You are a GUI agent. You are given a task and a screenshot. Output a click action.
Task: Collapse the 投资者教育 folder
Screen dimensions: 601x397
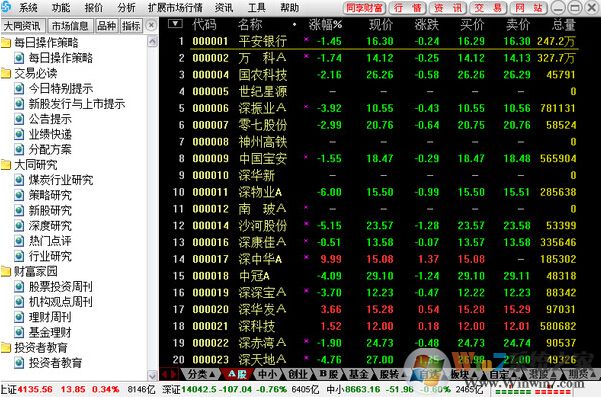(6, 348)
